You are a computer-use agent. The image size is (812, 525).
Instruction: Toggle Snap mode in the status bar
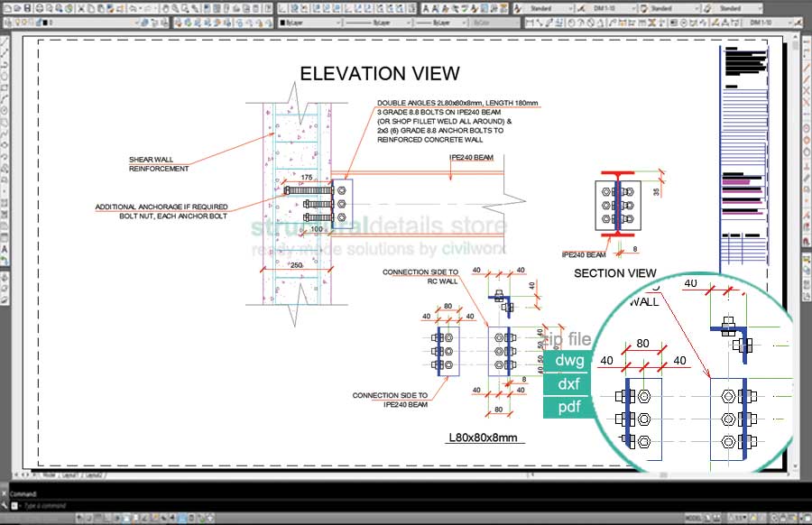click(x=89, y=517)
